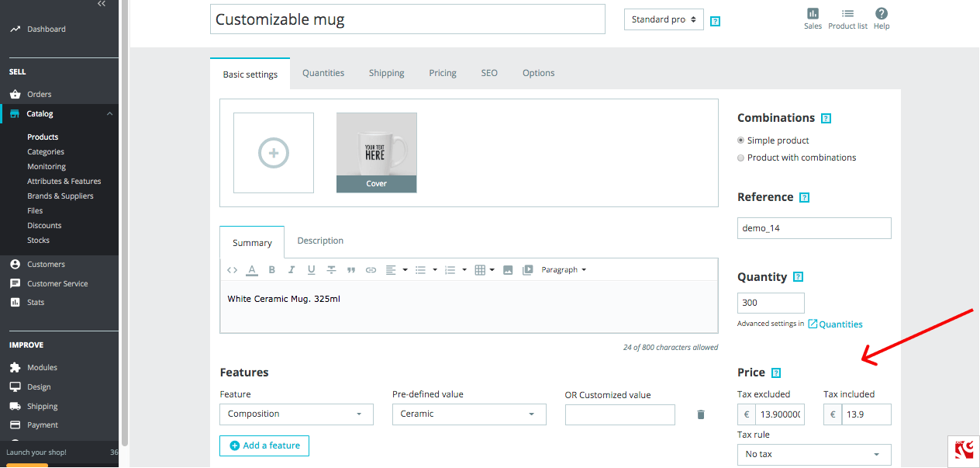
Task: Delete the Composition feature with trash icon
Action: 701,414
